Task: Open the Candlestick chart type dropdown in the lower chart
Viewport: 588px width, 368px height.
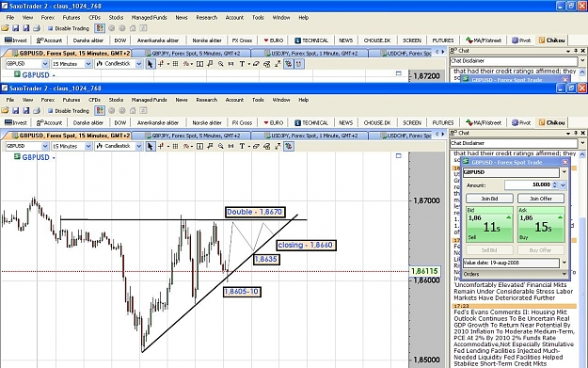Action: [138, 146]
